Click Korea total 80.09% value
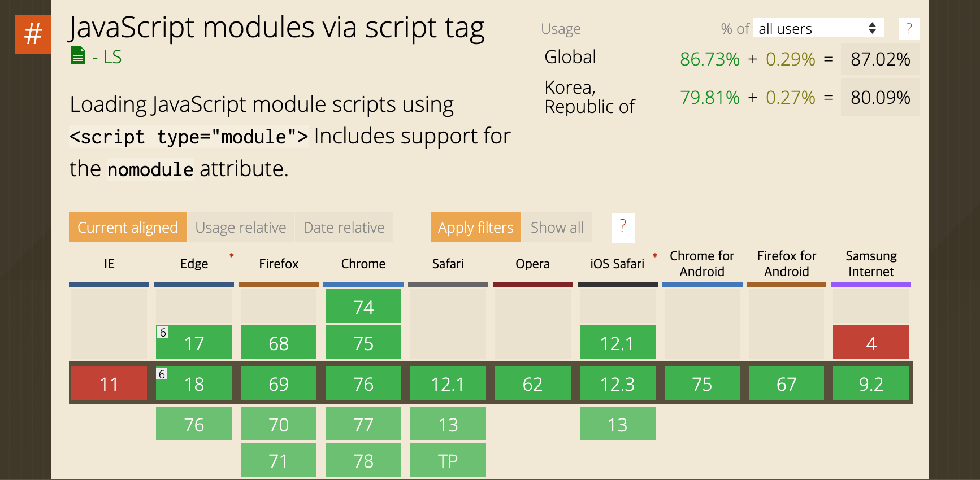 click(880, 97)
